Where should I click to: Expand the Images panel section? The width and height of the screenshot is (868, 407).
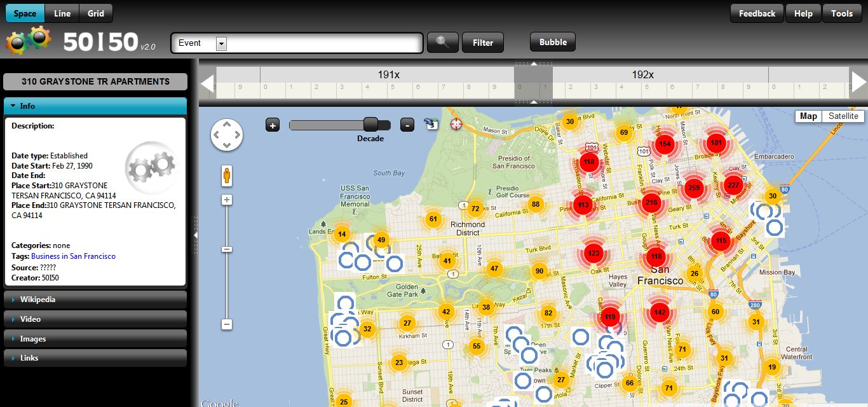coord(95,339)
